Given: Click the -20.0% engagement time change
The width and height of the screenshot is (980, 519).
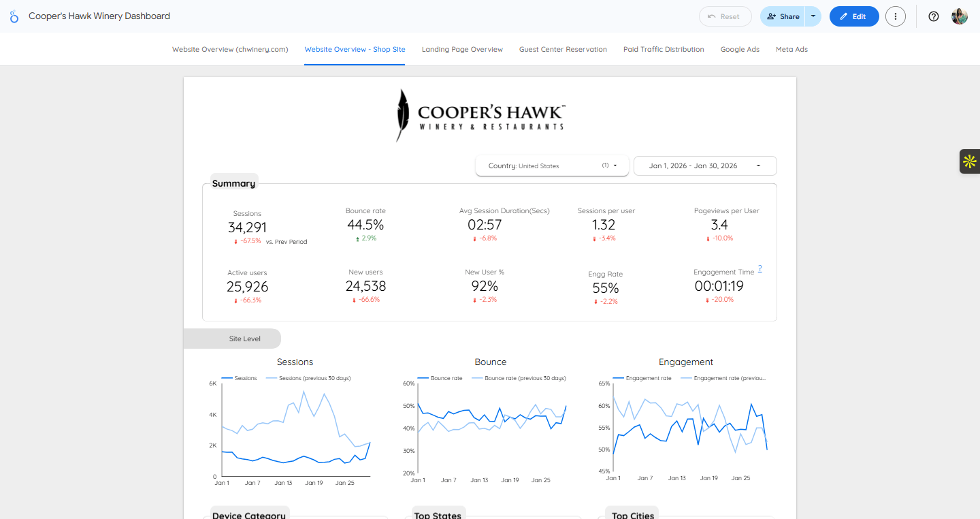Looking at the screenshot, I should pyautogui.click(x=719, y=300).
